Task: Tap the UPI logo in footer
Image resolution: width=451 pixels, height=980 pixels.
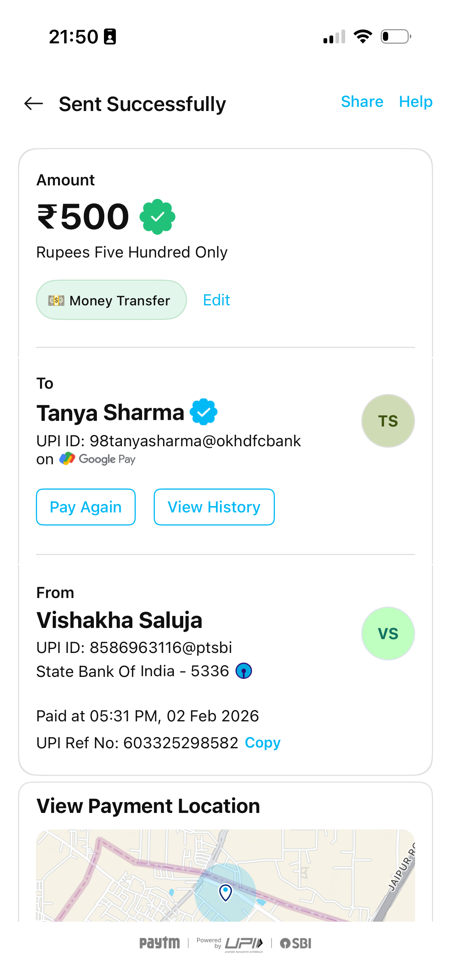Action: coord(243,943)
